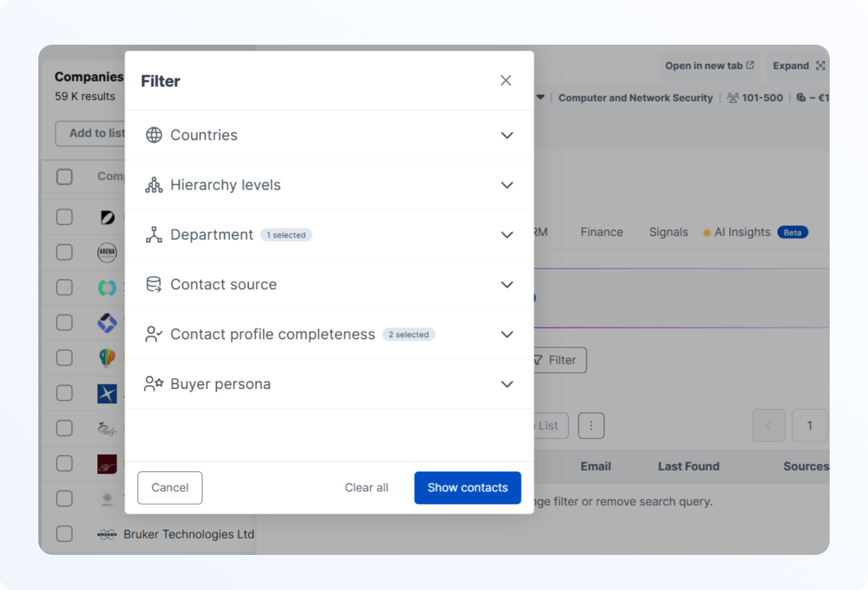Open the AI Insights tab

pyautogui.click(x=742, y=233)
